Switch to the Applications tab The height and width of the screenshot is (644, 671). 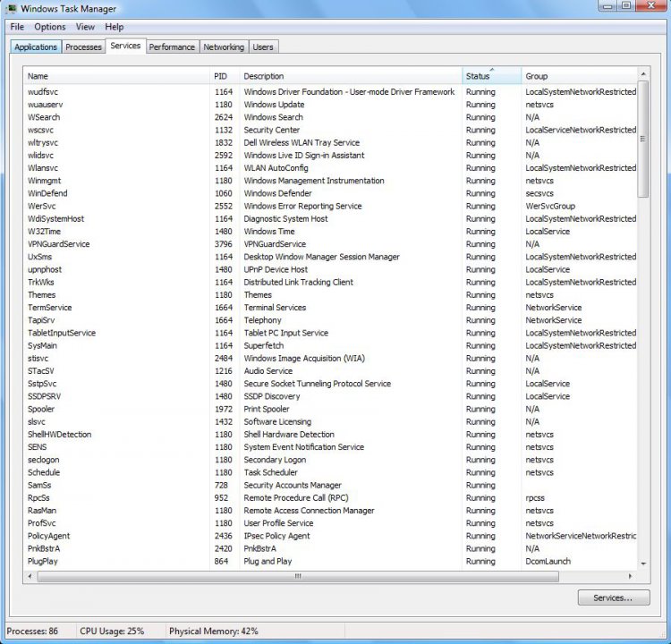36,47
